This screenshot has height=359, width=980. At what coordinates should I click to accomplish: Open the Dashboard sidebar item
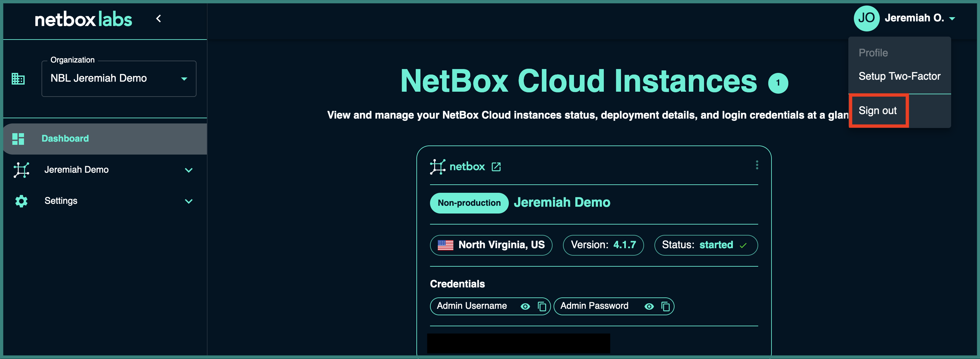pos(105,138)
